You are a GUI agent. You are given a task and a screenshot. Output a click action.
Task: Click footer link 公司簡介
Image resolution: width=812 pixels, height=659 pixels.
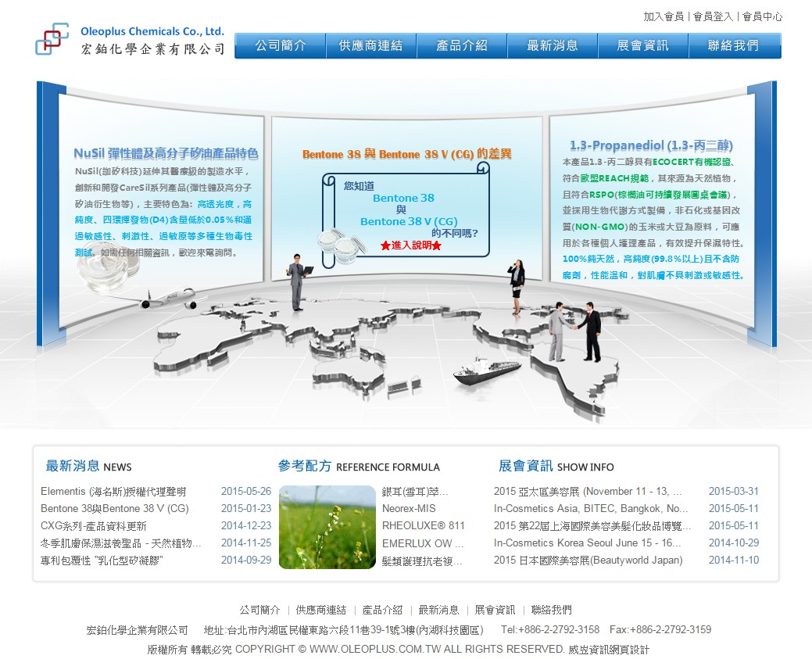click(259, 610)
